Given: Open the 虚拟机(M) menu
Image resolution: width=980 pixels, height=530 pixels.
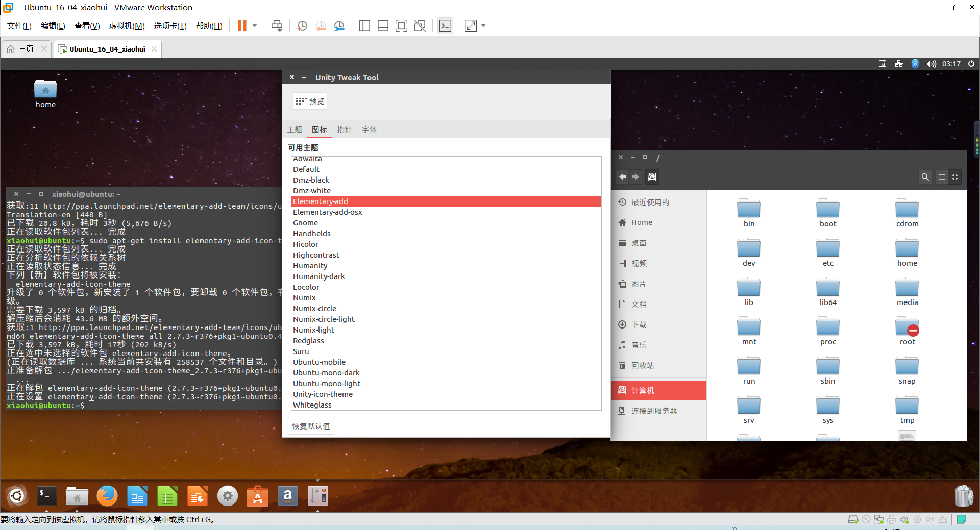Looking at the screenshot, I should (127, 26).
